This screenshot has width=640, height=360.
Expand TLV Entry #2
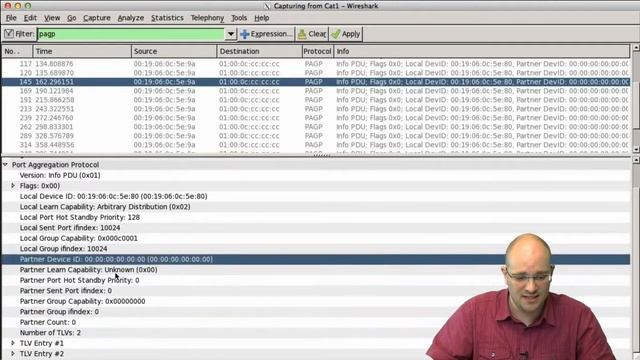coord(13,354)
